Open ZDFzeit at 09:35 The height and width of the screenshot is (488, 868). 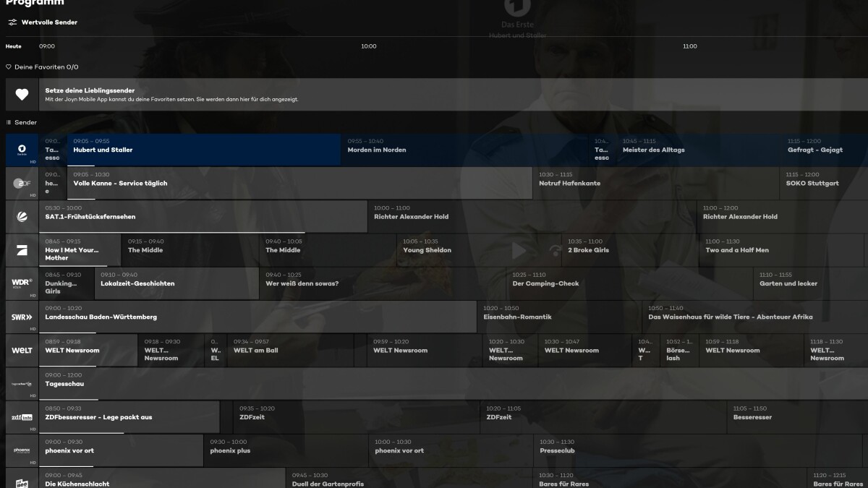356,417
